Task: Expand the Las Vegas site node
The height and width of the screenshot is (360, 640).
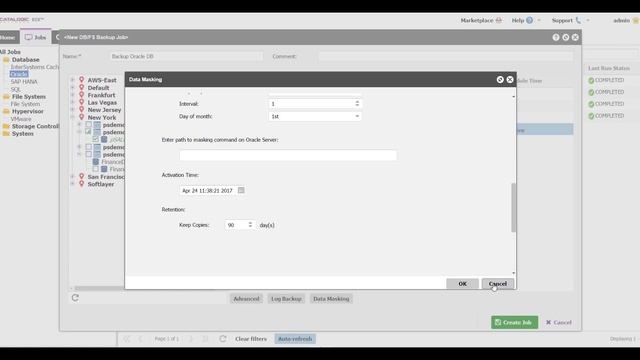Action: pos(72,102)
